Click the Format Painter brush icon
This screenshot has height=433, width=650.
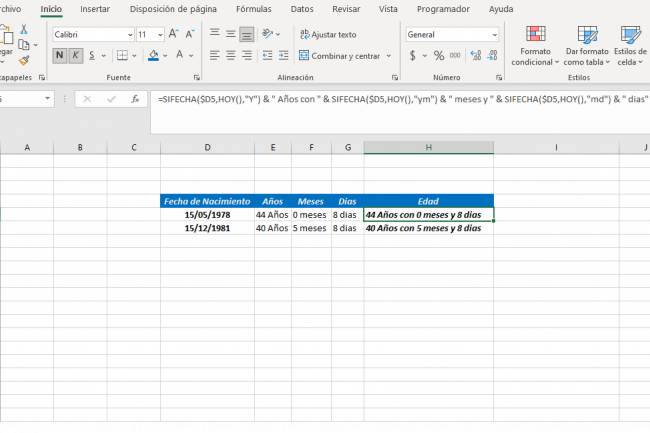tap(24, 60)
